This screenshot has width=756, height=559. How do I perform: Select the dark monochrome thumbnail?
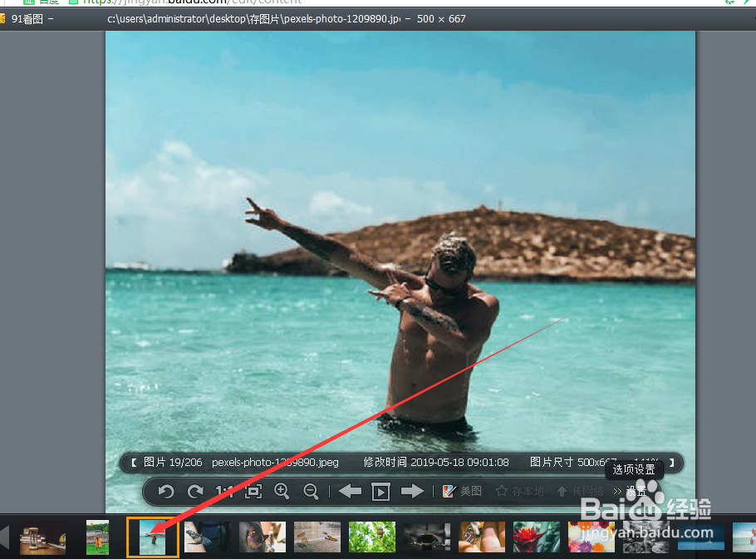click(427, 537)
